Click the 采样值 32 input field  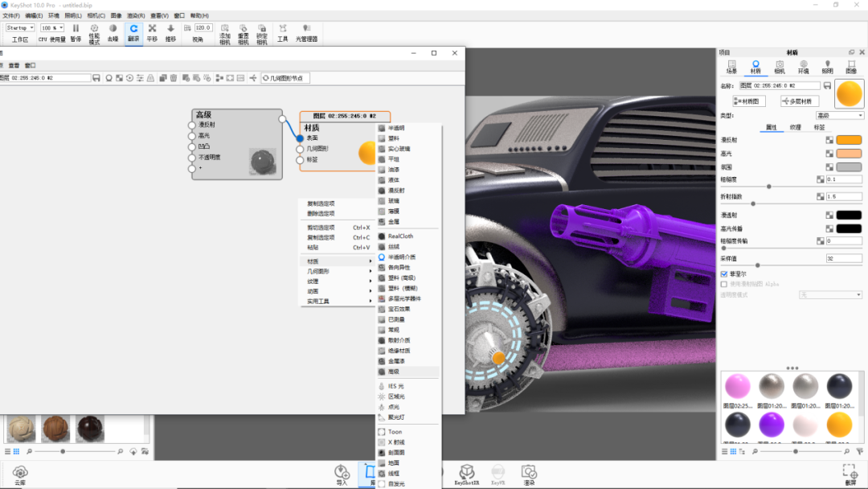(844, 258)
